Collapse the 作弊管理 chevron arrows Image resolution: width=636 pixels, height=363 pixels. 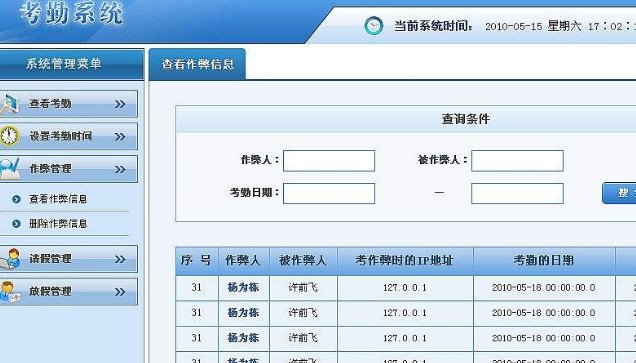point(120,169)
